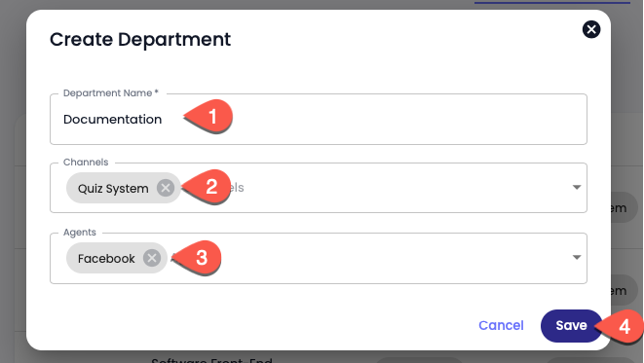Remove the Facebook agent chip

tap(152, 258)
